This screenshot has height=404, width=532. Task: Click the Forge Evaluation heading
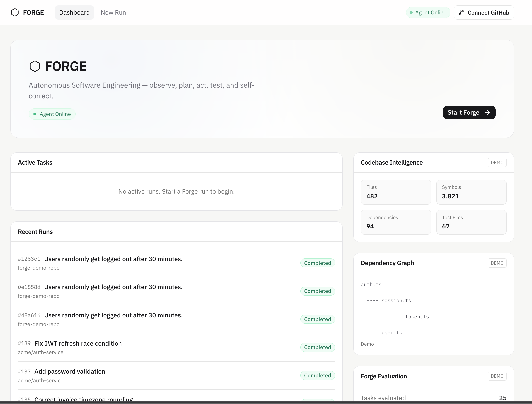point(384,376)
